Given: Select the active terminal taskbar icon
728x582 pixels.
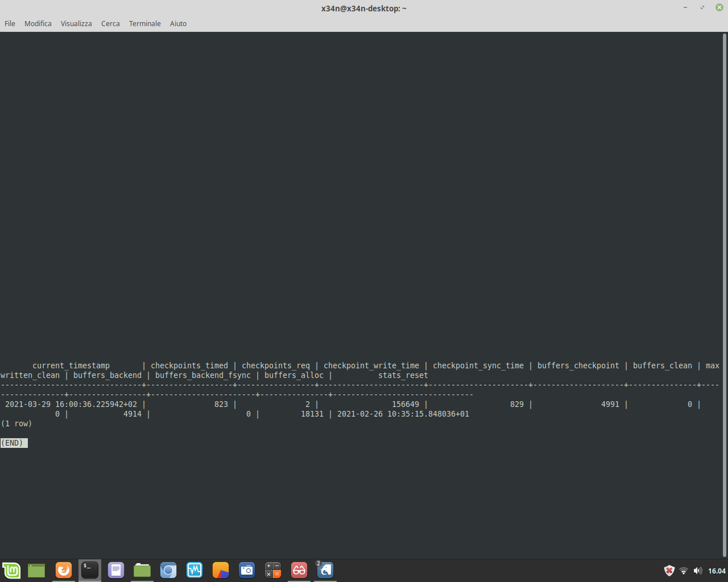Looking at the screenshot, I should point(90,570).
